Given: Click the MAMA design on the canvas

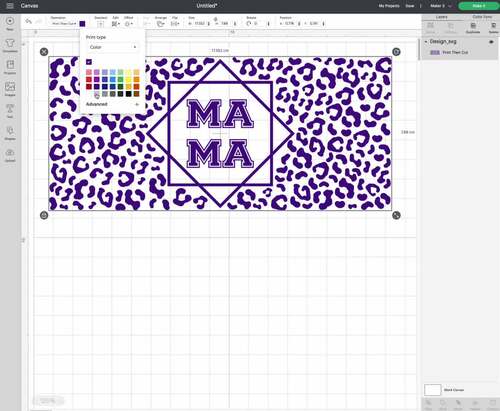Looking at the screenshot, I should (x=220, y=133).
